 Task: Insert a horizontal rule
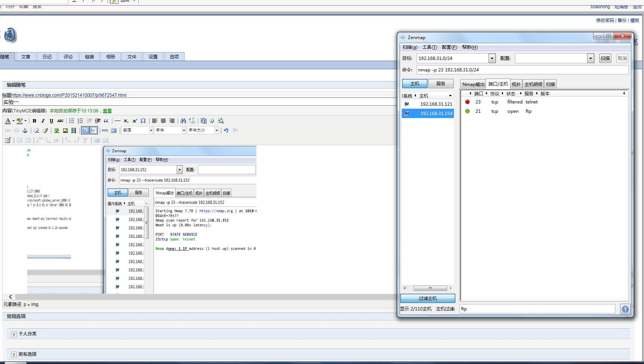tap(118, 121)
